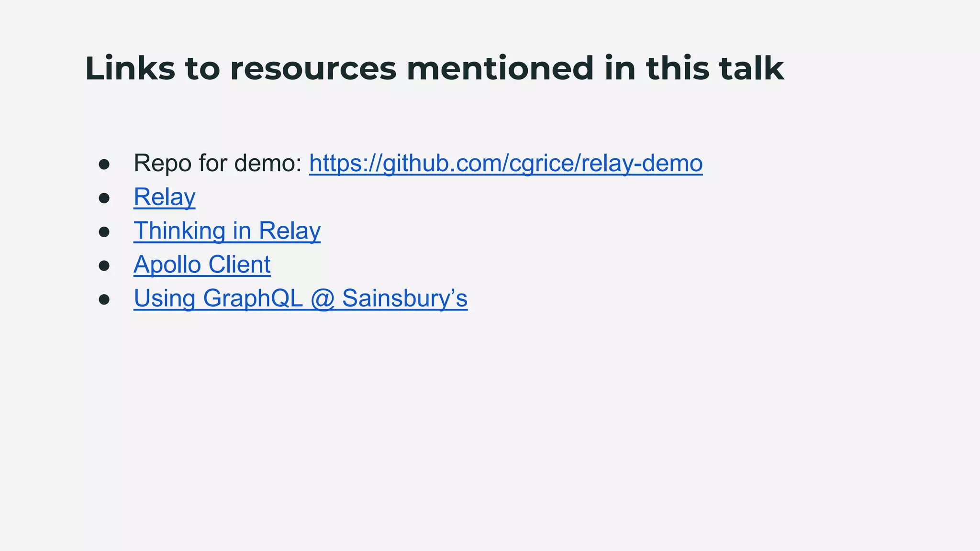Click the word 'resources' in the heading
This screenshot has width=980, height=551.
pos(313,68)
